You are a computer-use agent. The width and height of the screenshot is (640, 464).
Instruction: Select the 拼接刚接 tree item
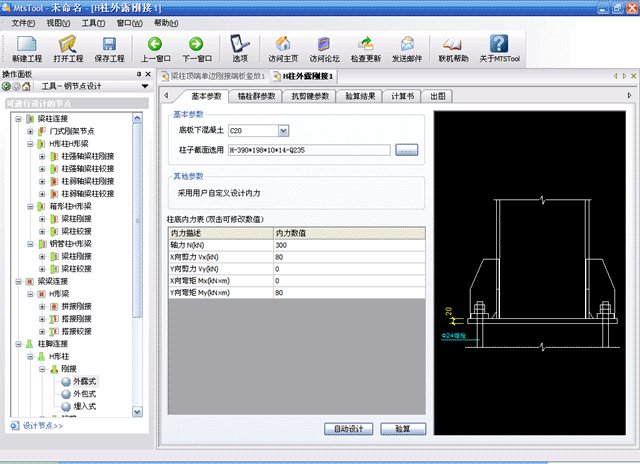(x=76, y=306)
